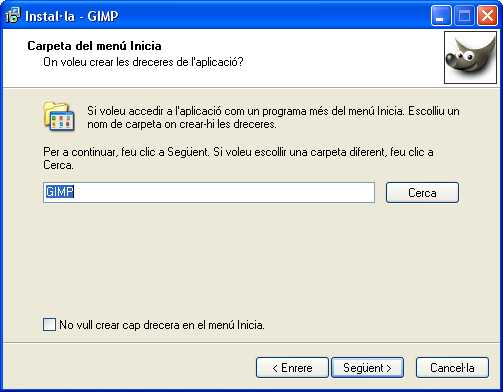This screenshot has width=503, height=392.
Task: Click the 'Si voleu accedir a l'aplicació' description
Action: pos(273,117)
